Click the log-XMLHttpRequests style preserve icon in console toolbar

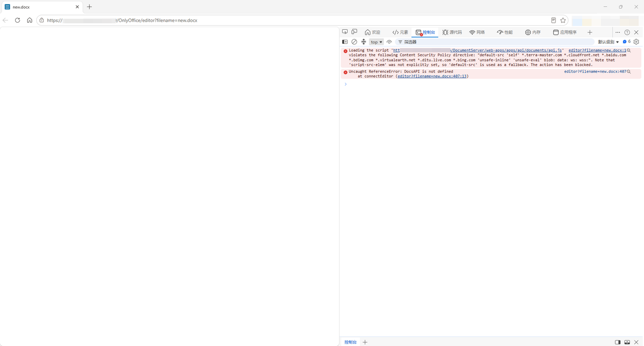click(364, 42)
